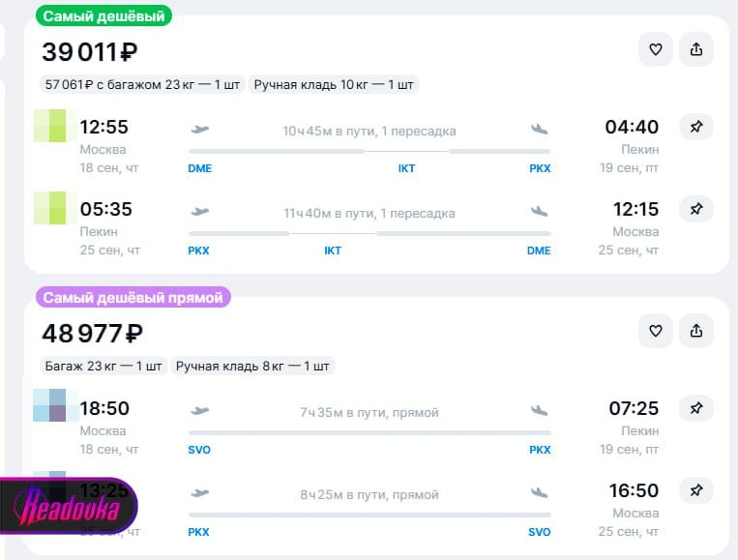The image size is (738, 560).
Task: Click the DME departure airport code
Action: 199,168
